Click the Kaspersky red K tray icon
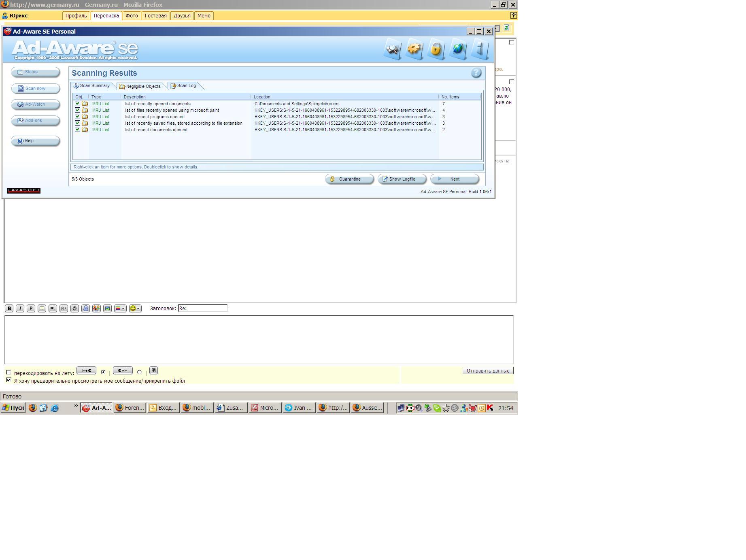Viewport: 746px width, 560px height. click(x=490, y=408)
